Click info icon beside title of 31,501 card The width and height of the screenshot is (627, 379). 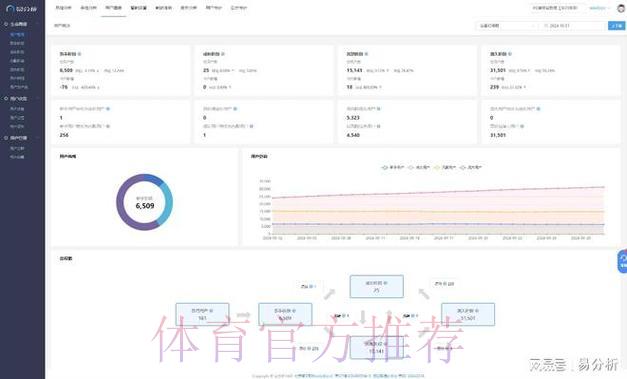[510, 54]
